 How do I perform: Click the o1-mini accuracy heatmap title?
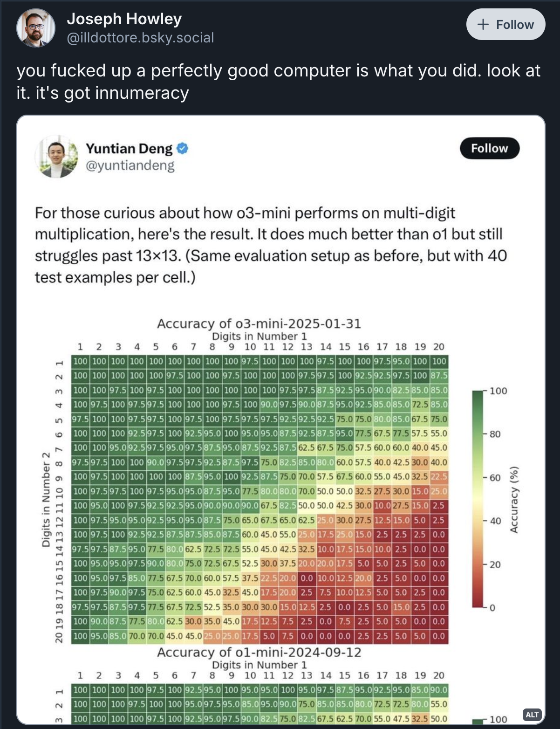pos(259,652)
